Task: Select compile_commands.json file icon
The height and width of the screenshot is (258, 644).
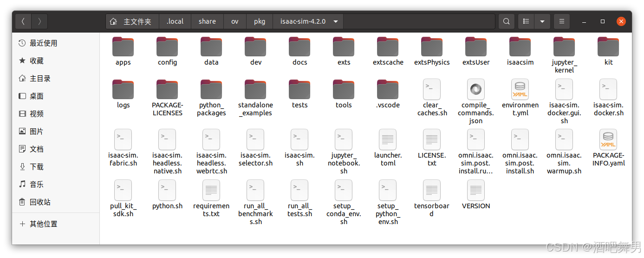Action: (476, 89)
